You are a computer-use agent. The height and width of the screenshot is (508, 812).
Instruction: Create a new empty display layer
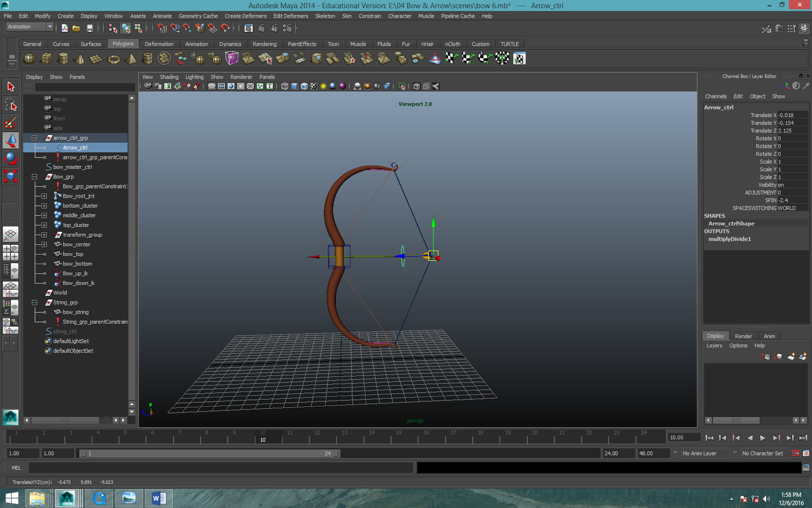pos(791,357)
